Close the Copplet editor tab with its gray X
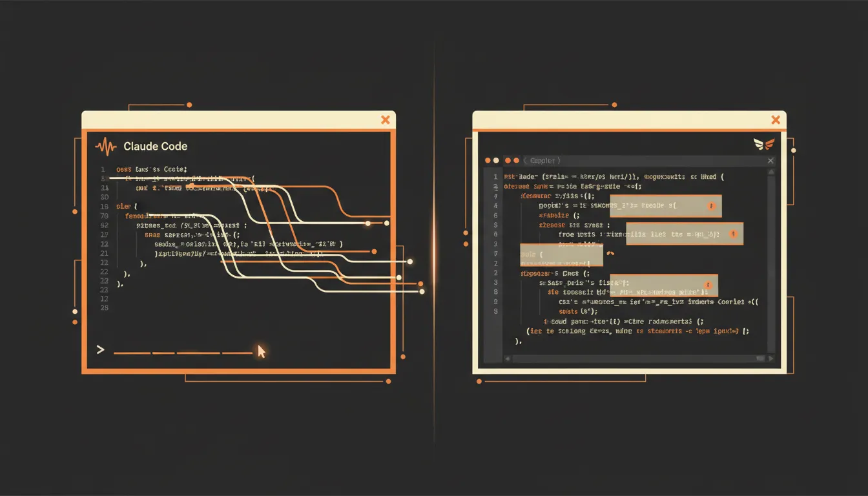This screenshot has width=868, height=496. pyautogui.click(x=770, y=160)
